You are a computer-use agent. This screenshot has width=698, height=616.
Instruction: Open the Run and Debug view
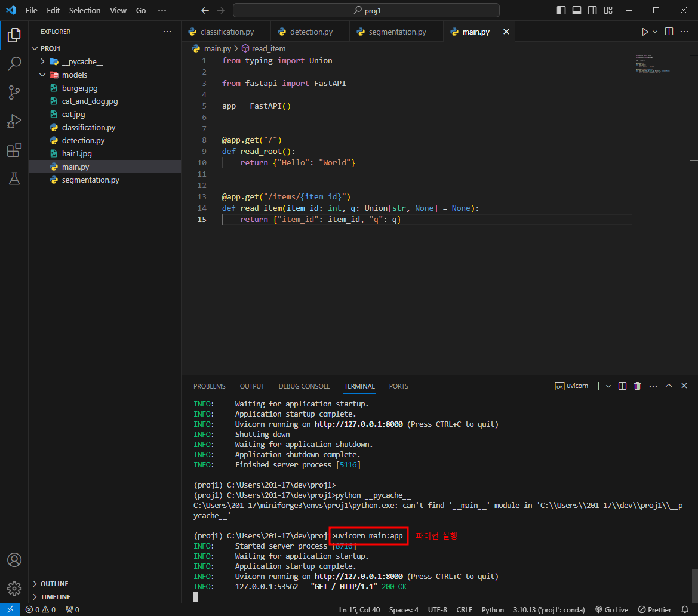click(x=14, y=121)
